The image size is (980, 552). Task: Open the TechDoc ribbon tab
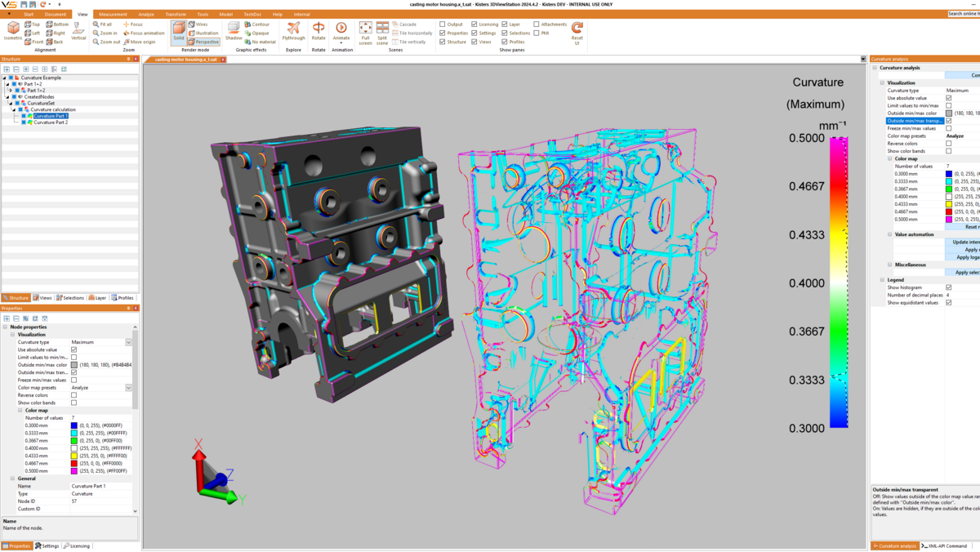pyautogui.click(x=252, y=15)
